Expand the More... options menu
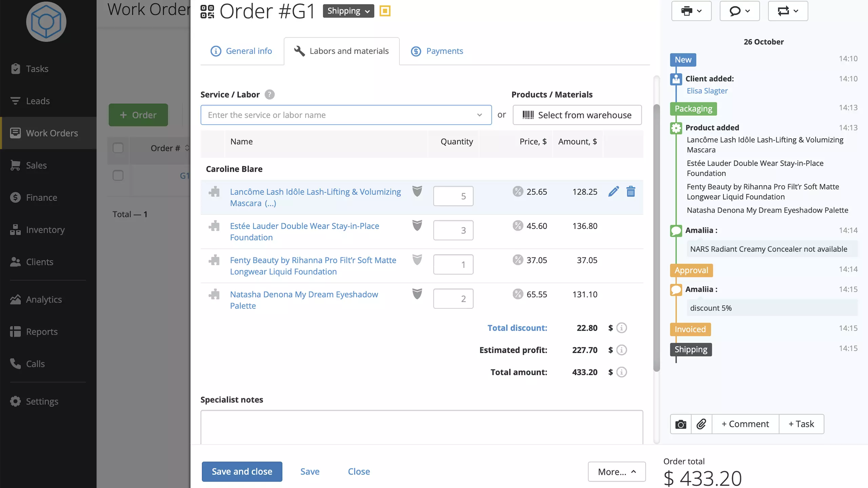This screenshot has width=868, height=488. (617, 471)
